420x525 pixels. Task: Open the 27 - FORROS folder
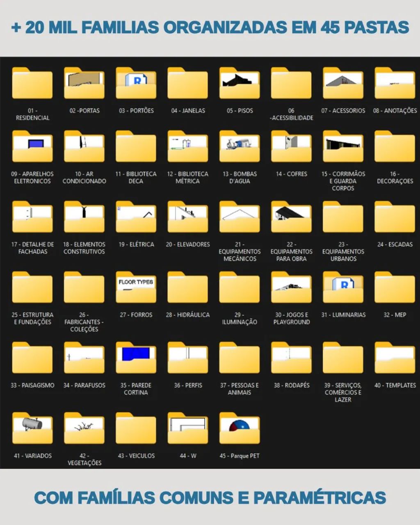tap(136, 288)
